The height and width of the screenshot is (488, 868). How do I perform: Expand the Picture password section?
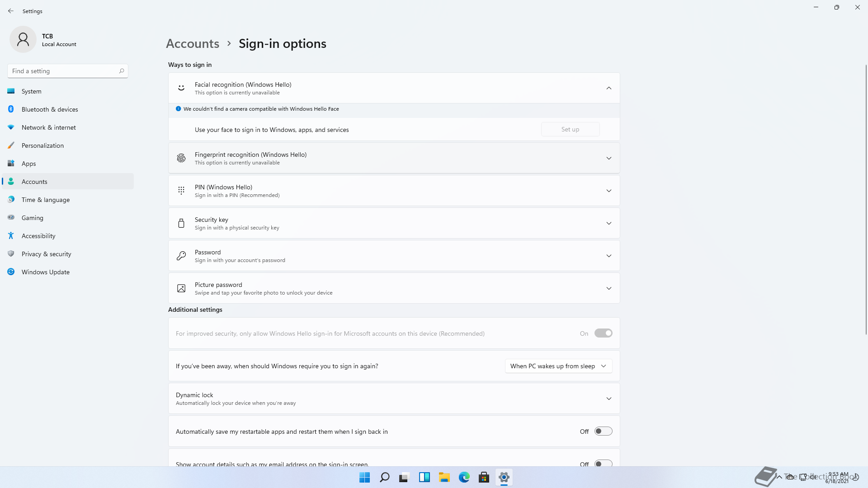click(609, 288)
